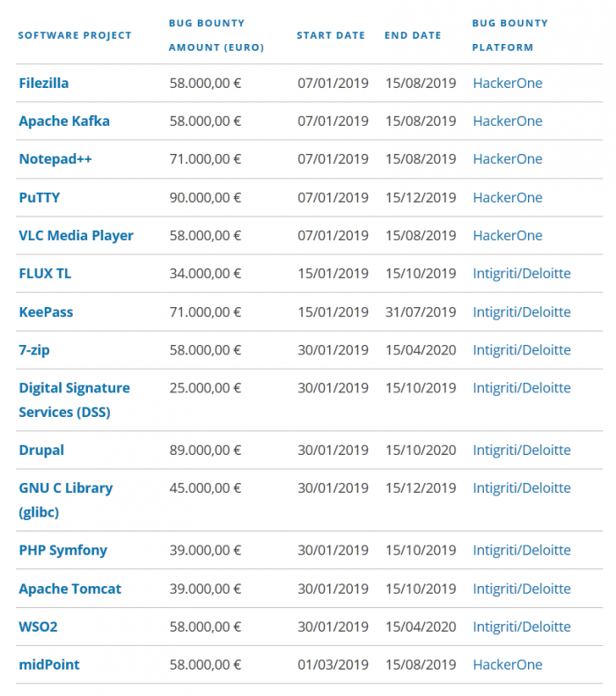
Task: Select the PHP Symfony project link
Action: pos(62,551)
